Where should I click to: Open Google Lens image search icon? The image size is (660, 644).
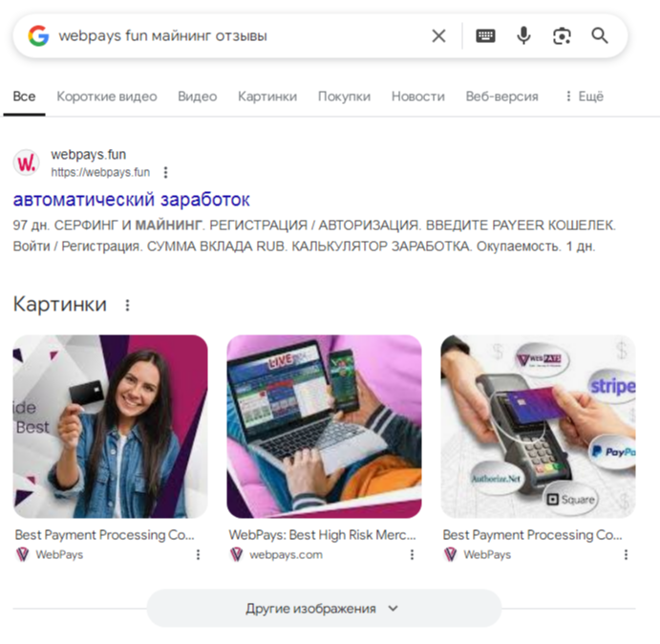click(x=562, y=36)
